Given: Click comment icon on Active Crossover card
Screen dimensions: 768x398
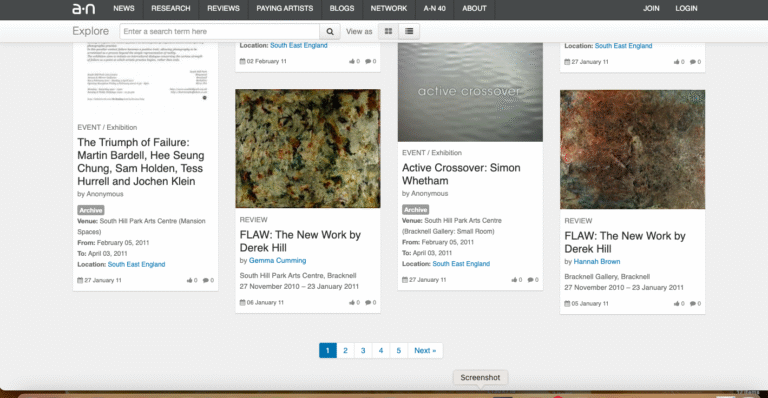Looking at the screenshot, I should [530, 280].
